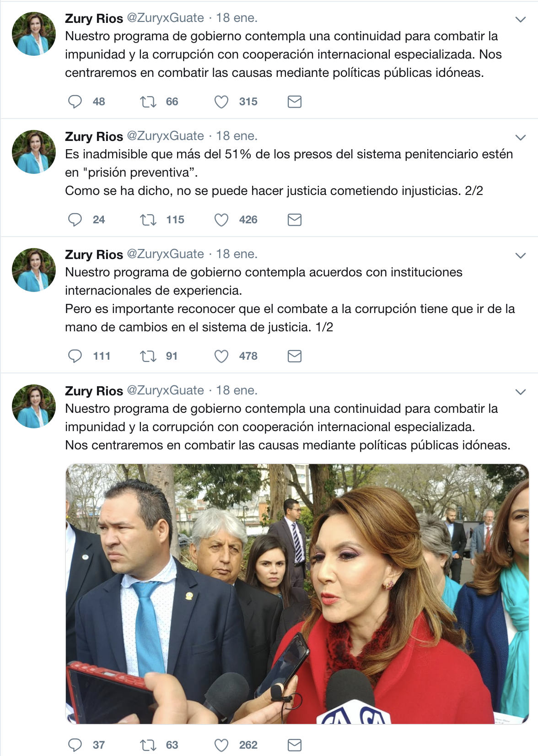Share the 2/2 tweet by message envelope

295,220
